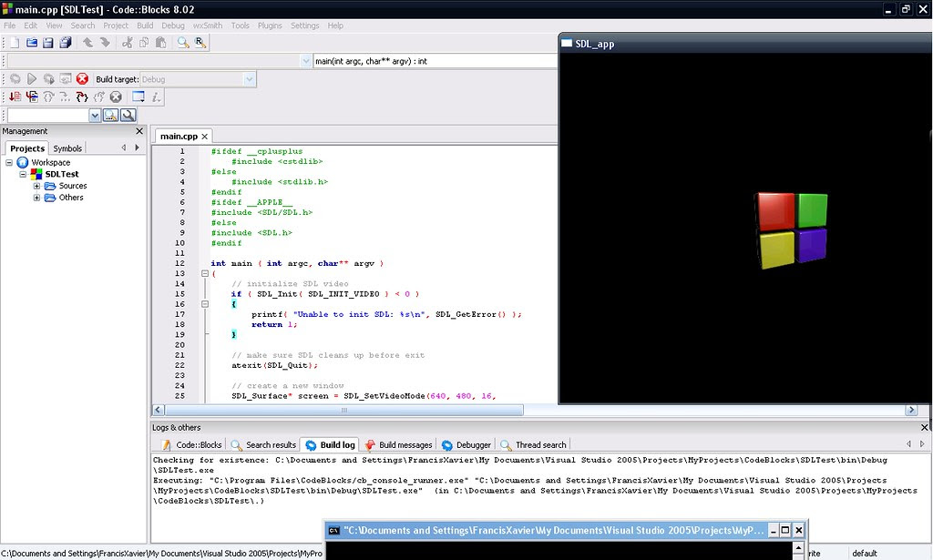Click the Find magnifier icon

183,43
